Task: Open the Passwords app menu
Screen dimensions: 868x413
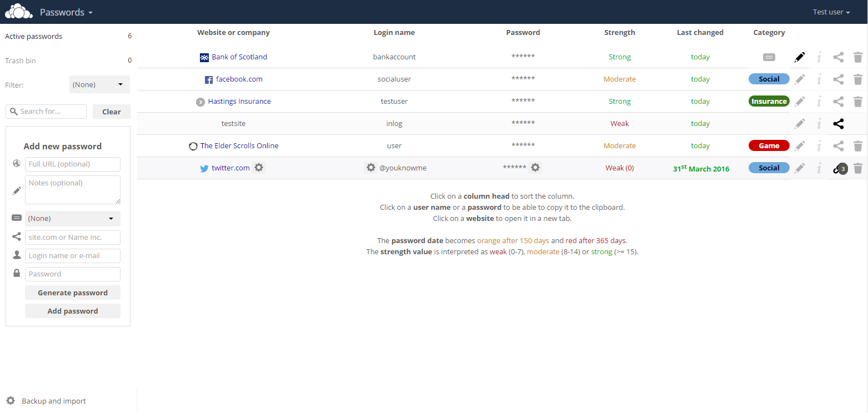Action: (x=66, y=12)
